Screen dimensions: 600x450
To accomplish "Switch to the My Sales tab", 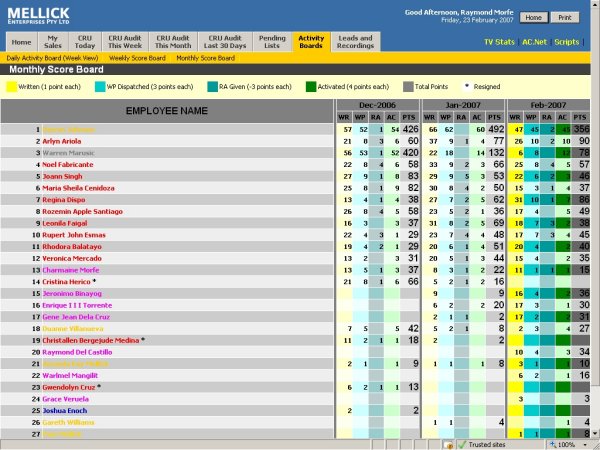I will 53,42.
